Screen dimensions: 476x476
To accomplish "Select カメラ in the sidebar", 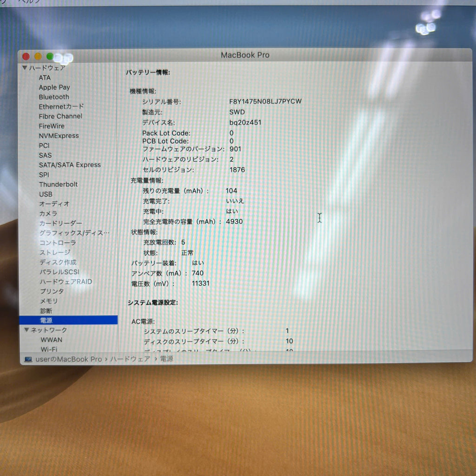I will point(48,213).
